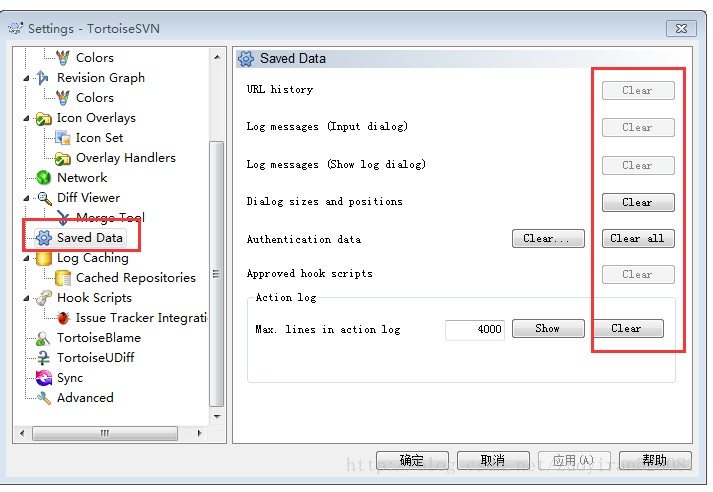Click the Log Caching icon
Viewport: 713px width, 492px height.
click(x=44, y=258)
